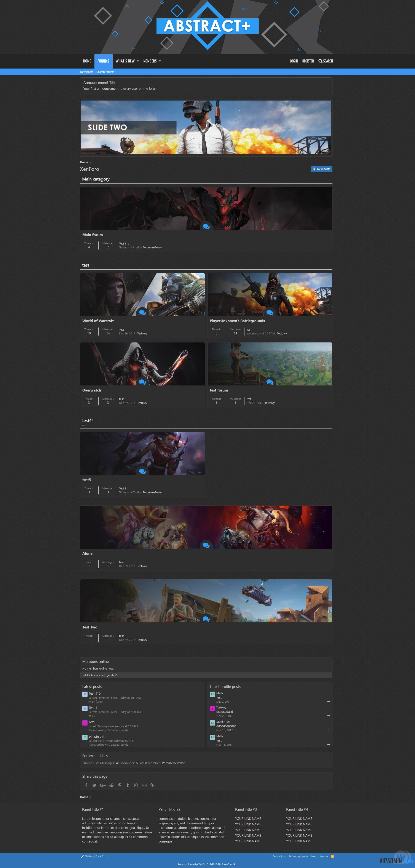Click the Alone forum chat bubble icon

coord(206,545)
